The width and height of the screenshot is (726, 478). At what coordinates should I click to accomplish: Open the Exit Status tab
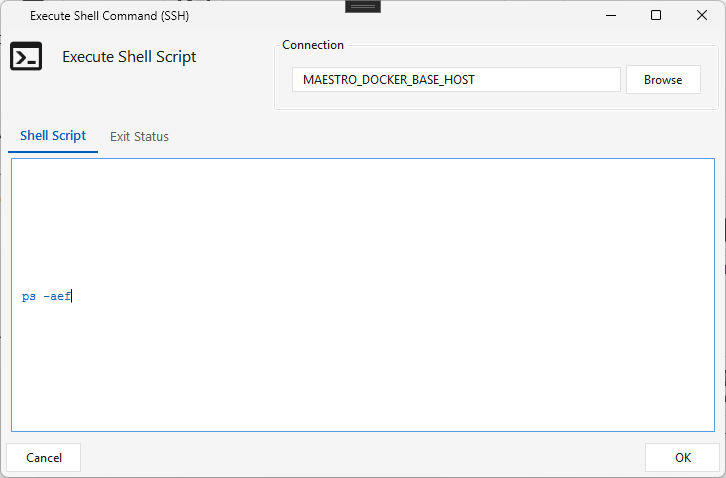139,137
